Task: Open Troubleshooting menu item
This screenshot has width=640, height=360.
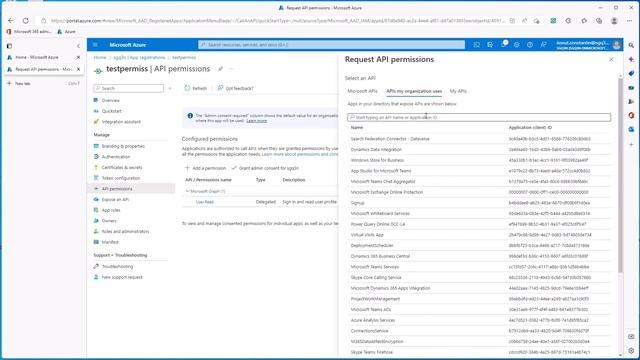Action: [117, 267]
